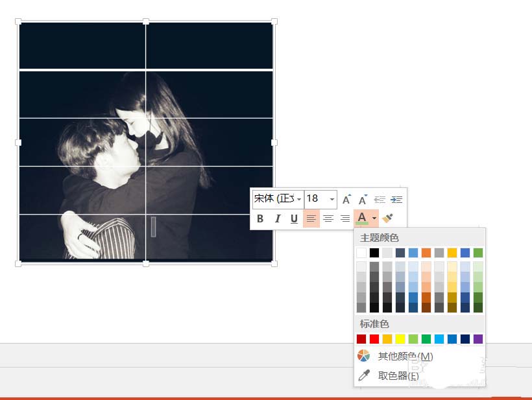
Task: Click font size field showing 18
Action: (316, 199)
